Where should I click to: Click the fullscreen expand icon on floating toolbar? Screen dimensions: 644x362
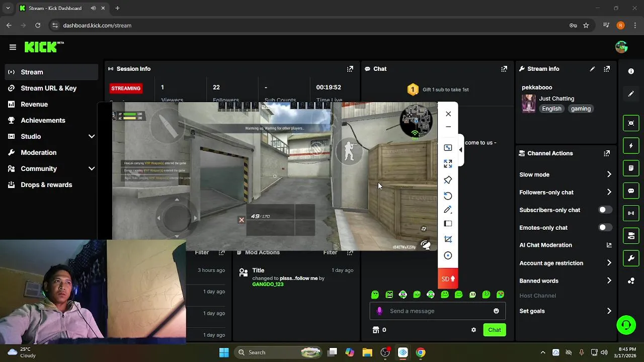click(448, 164)
